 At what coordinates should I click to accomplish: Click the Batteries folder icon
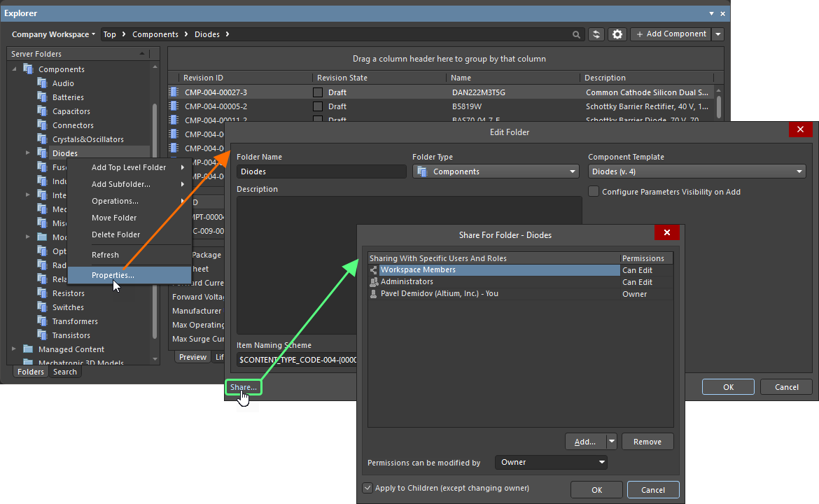(x=42, y=97)
